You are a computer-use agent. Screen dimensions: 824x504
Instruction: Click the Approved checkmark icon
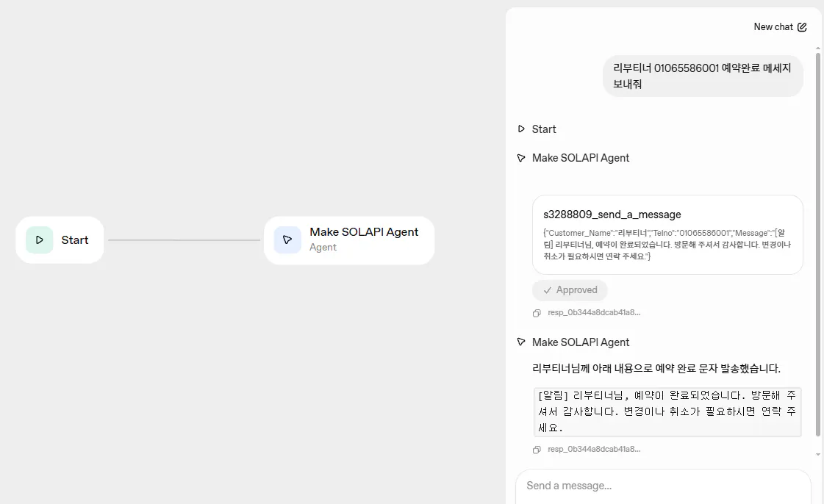point(548,290)
